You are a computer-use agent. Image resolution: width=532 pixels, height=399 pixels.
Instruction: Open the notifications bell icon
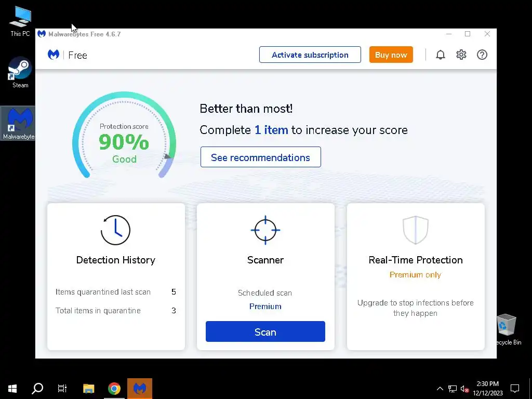(x=440, y=55)
